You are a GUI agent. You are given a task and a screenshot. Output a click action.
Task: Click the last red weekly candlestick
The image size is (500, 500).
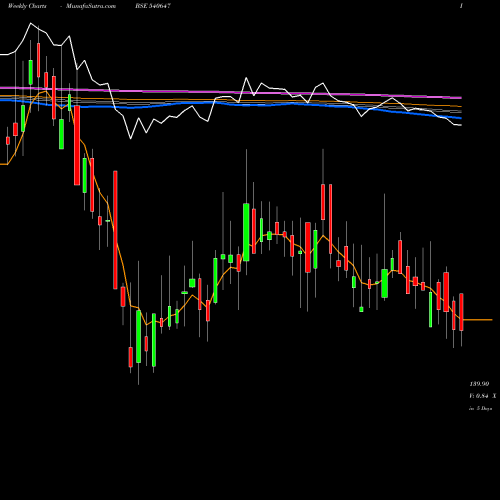(x=461, y=312)
